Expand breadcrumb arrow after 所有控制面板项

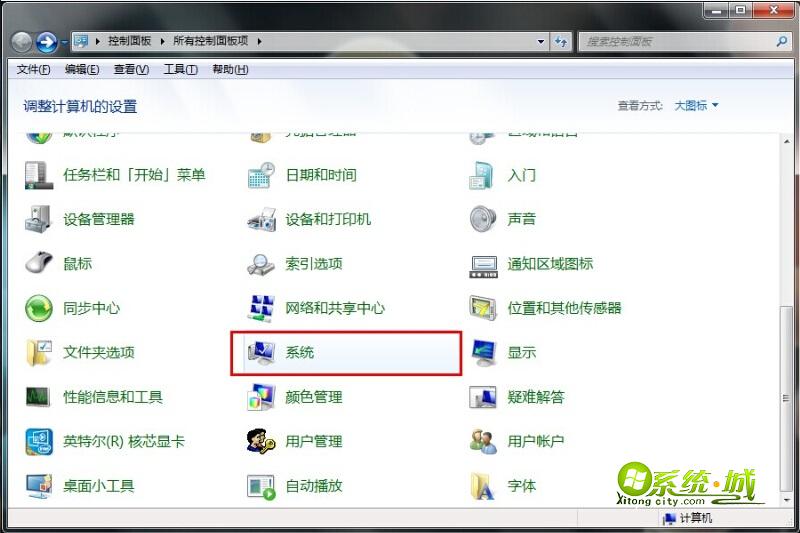[259, 41]
